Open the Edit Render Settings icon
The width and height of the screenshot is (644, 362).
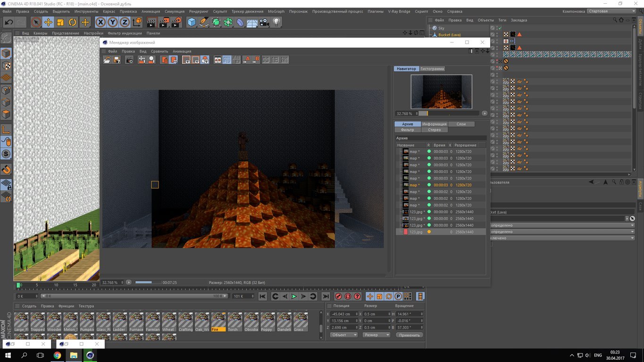176,22
